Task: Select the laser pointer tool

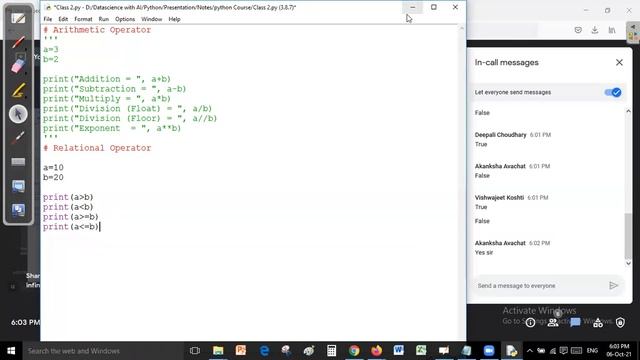Action: click(x=18, y=138)
